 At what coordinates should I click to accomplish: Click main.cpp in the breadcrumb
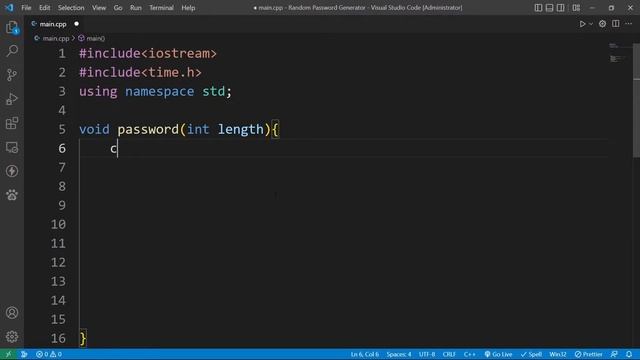click(56, 38)
